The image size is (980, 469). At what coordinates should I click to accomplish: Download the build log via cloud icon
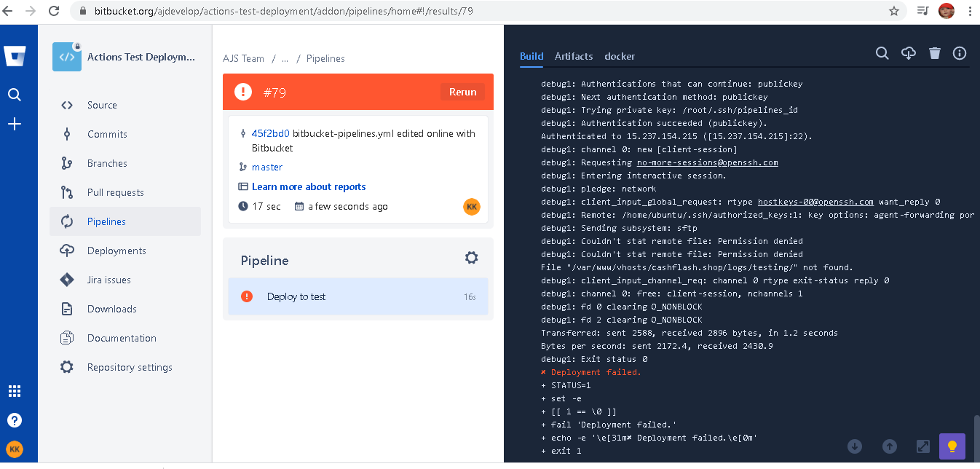pos(909,53)
